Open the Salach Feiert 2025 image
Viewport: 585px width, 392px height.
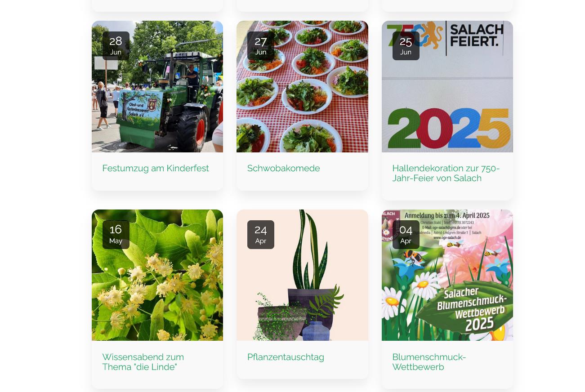pos(447,86)
